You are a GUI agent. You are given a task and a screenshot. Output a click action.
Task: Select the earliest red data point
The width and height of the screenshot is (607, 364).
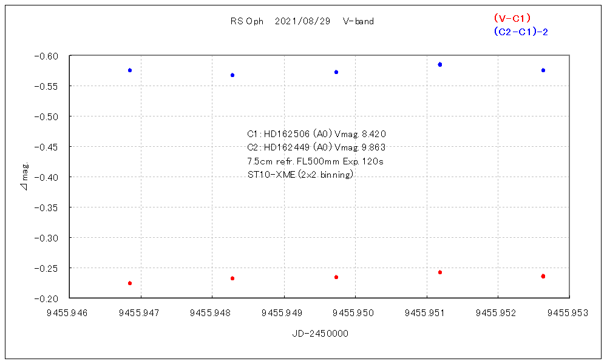coord(130,283)
